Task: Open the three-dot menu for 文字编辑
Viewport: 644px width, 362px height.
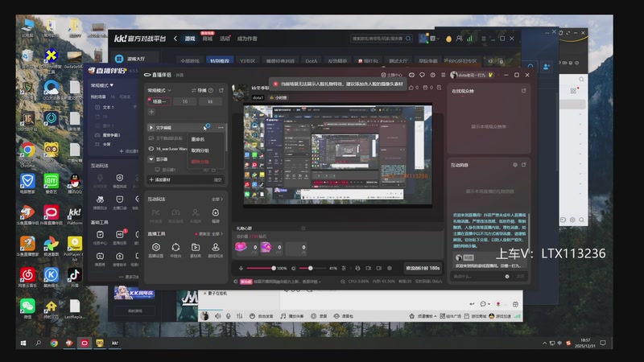Action: point(221,128)
